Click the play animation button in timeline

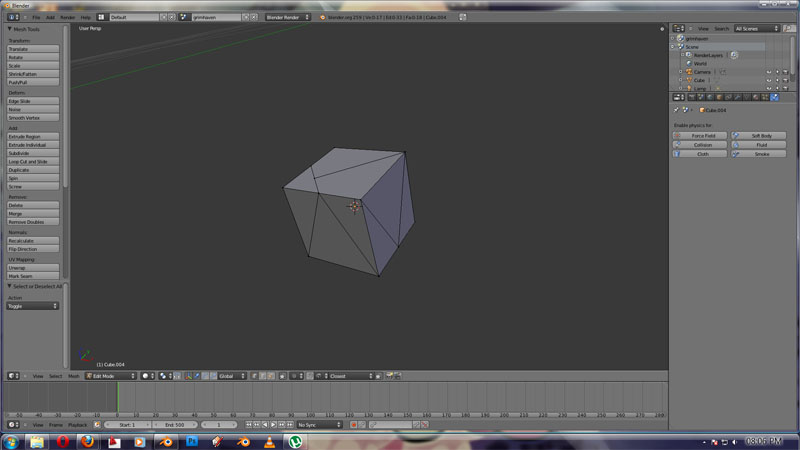273,424
